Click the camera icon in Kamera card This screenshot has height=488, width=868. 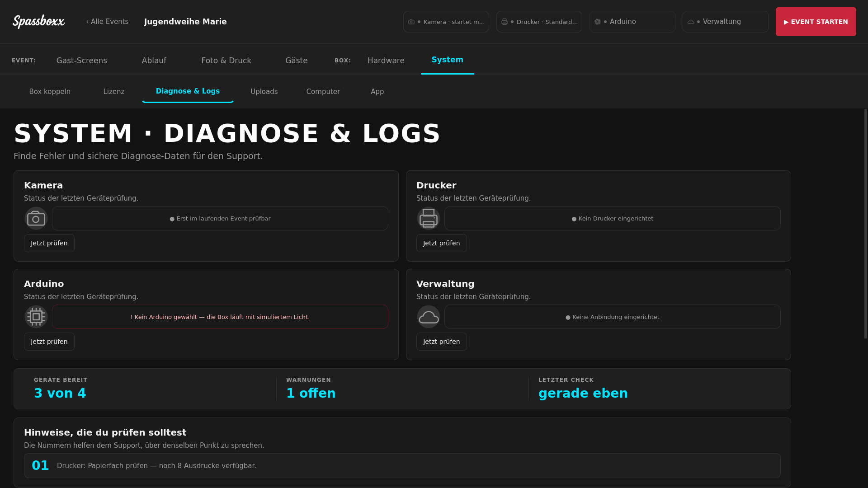36,219
